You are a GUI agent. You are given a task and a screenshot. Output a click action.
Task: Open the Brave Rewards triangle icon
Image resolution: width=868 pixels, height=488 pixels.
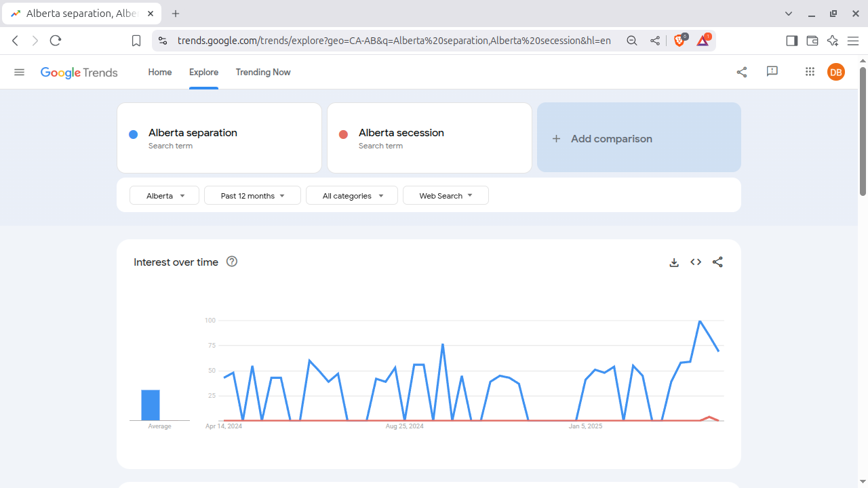click(x=703, y=41)
